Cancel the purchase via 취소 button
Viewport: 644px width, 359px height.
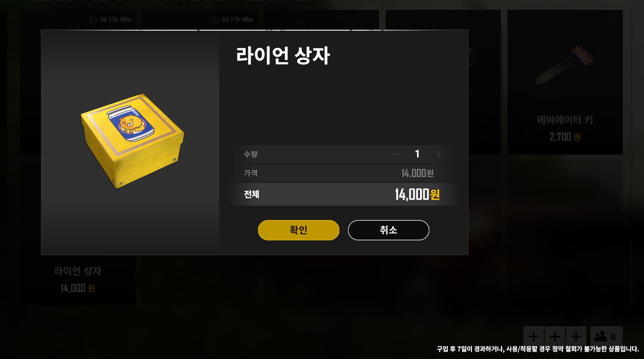(388, 230)
